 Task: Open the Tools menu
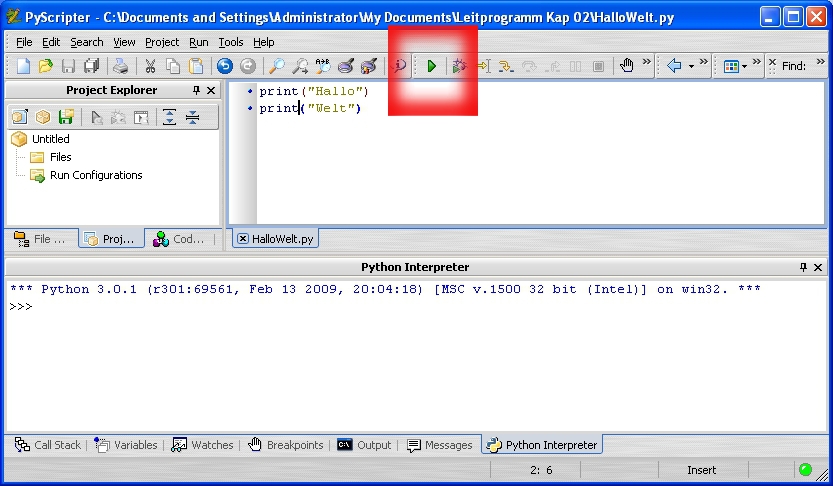coord(230,42)
